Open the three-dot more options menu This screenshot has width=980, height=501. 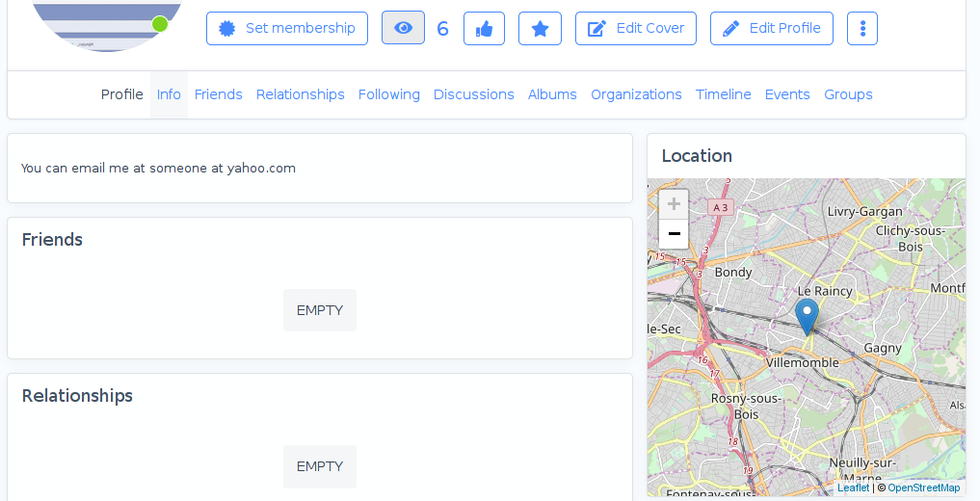coord(862,29)
